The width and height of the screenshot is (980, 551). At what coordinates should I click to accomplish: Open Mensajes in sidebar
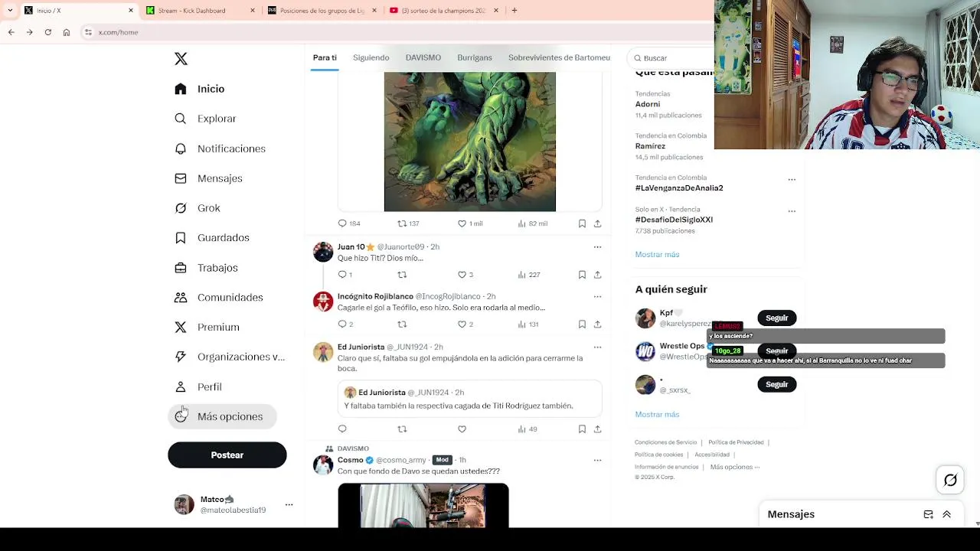208,178
